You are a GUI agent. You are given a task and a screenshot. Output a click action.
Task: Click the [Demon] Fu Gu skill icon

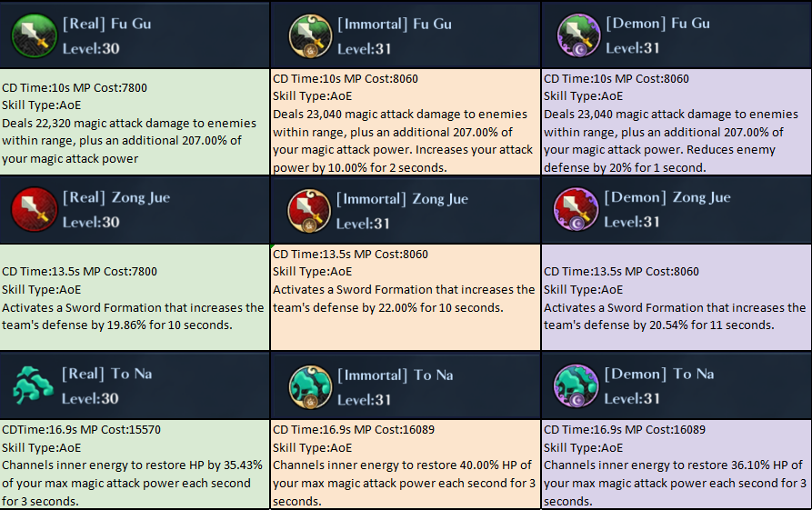[577, 35]
